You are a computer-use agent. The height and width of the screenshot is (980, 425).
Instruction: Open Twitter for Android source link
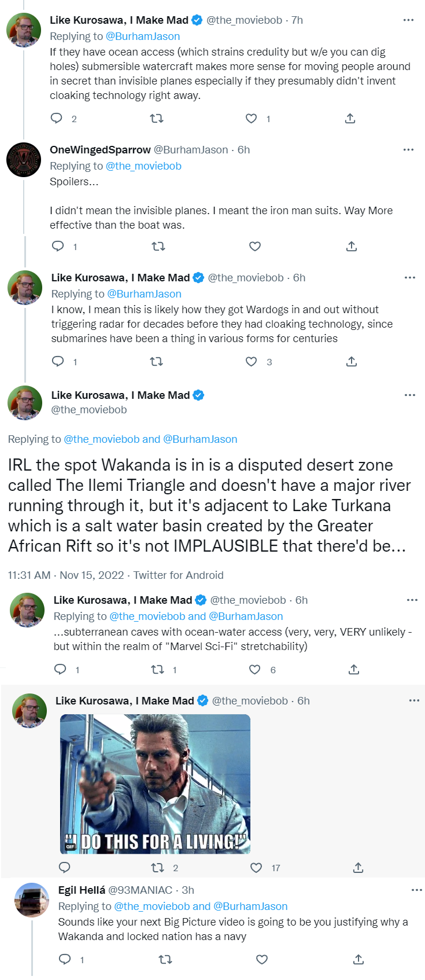click(178, 575)
